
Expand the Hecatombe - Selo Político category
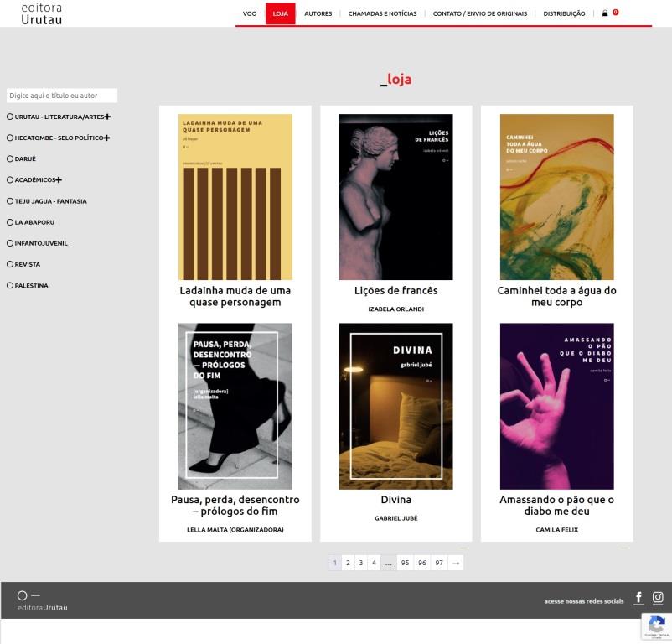click(106, 138)
